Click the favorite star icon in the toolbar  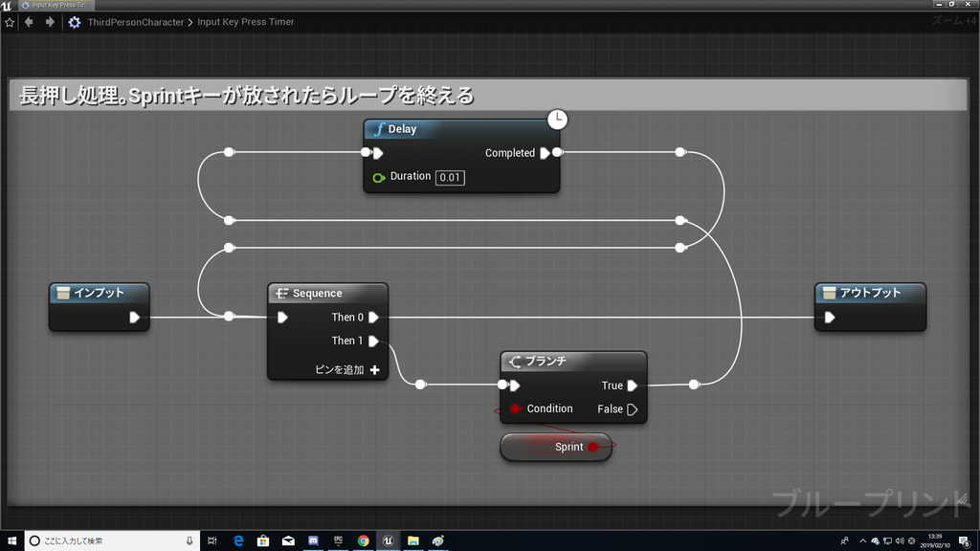point(10,21)
